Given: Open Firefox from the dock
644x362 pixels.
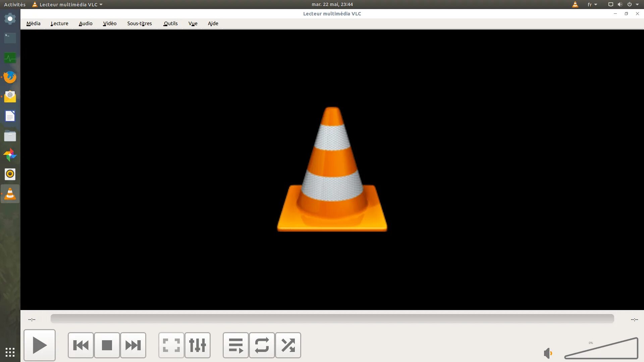Looking at the screenshot, I should click(10, 77).
